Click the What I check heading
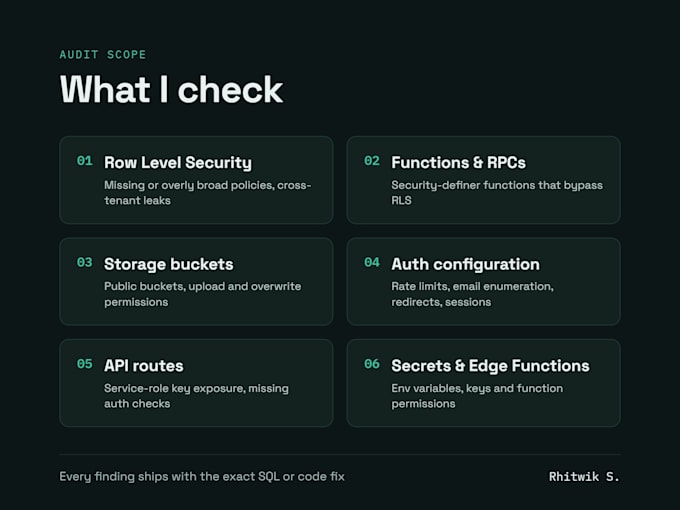Viewport: 680px width, 510px height. tap(171, 89)
